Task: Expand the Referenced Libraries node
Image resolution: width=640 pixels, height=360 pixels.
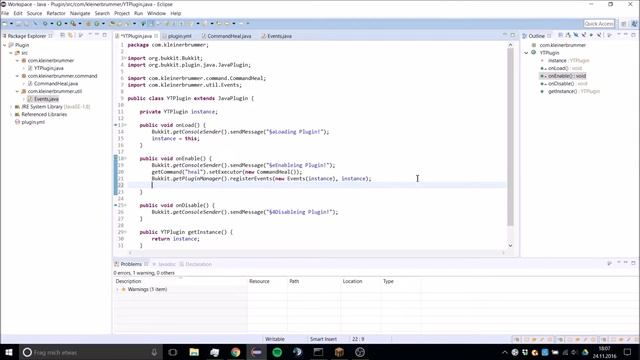Action: [11, 114]
